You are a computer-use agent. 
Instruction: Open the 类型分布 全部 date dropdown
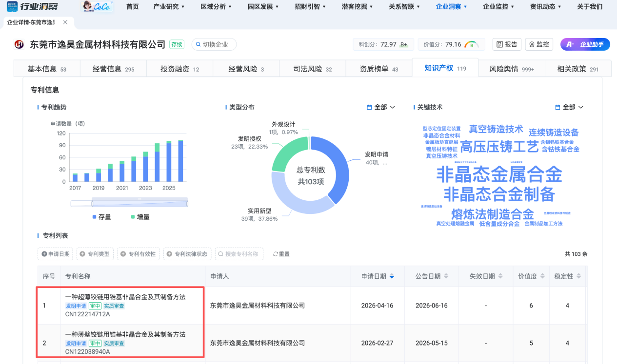(x=381, y=107)
